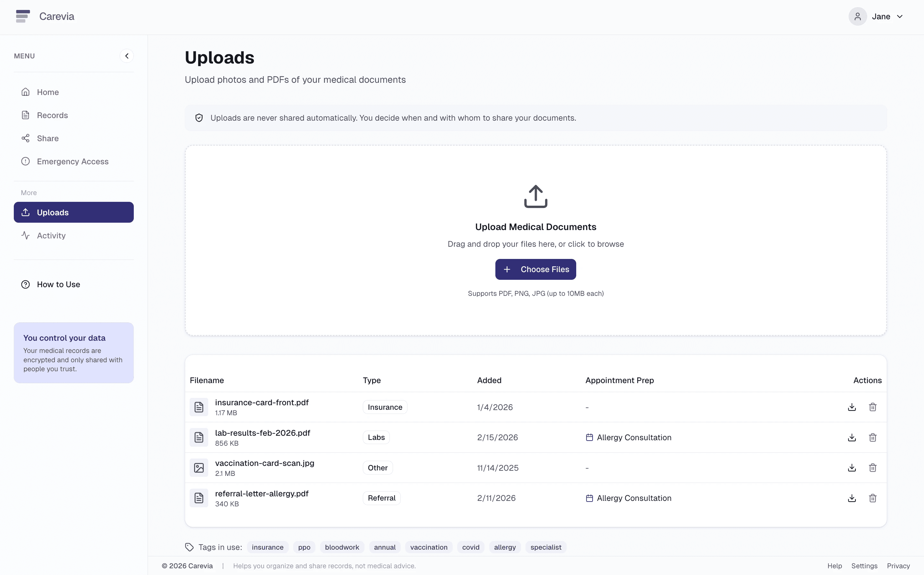Image resolution: width=924 pixels, height=575 pixels.
Task: Click the Carevia logo icon
Action: click(23, 16)
